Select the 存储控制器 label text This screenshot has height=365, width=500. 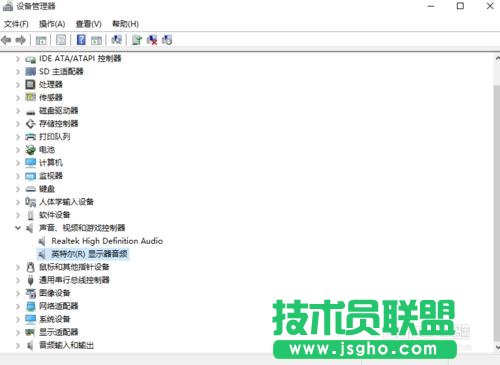click(x=59, y=124)
